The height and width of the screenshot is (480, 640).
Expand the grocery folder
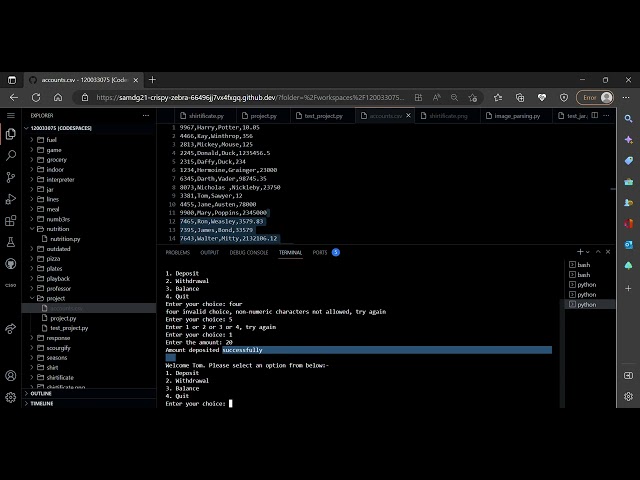pyautogui.click(x=56, y=160)
